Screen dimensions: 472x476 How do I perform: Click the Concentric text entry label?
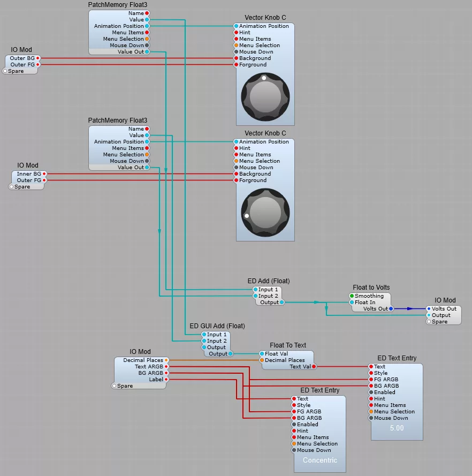point(319,460)
